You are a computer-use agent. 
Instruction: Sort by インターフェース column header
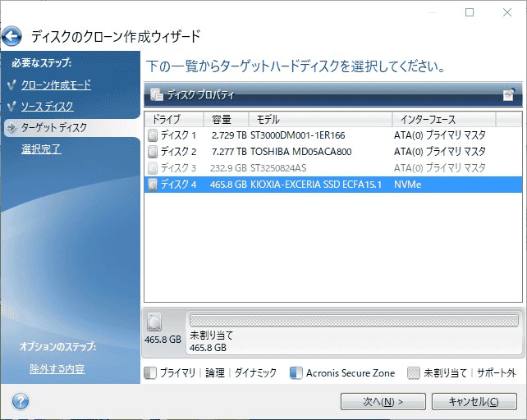click(444, 119)
